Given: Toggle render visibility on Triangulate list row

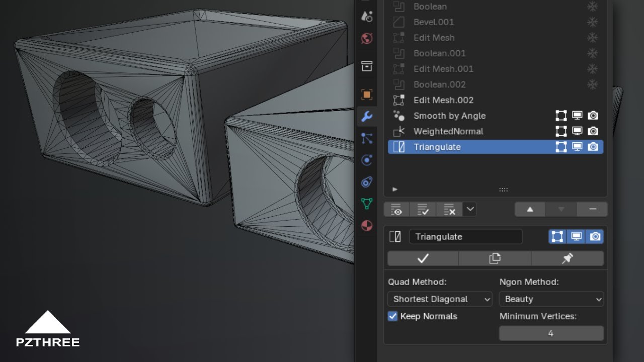Looking at the screenshot, I should click(593, 147).
